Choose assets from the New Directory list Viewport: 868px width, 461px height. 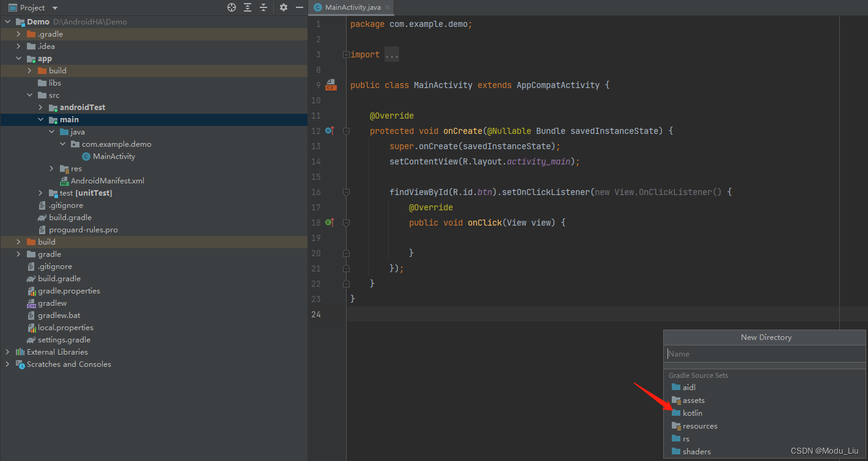(693, 400)
